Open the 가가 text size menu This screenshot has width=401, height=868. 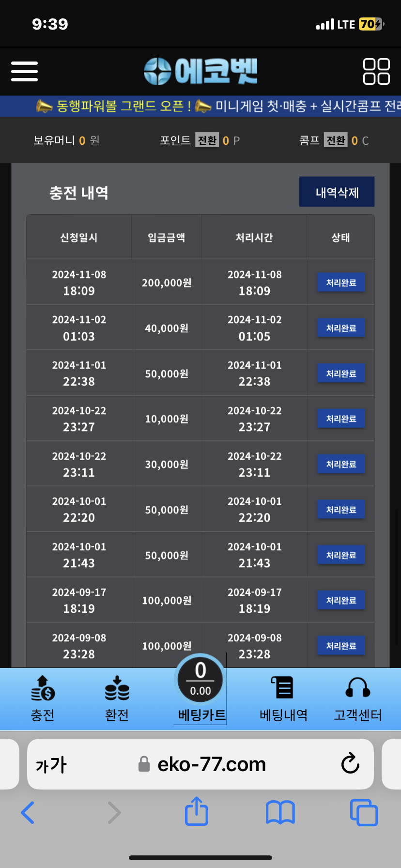click(x=51, y=765)
